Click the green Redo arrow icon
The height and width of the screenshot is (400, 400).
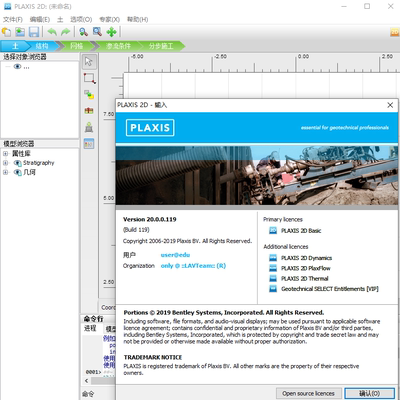(x=66, y=32)
